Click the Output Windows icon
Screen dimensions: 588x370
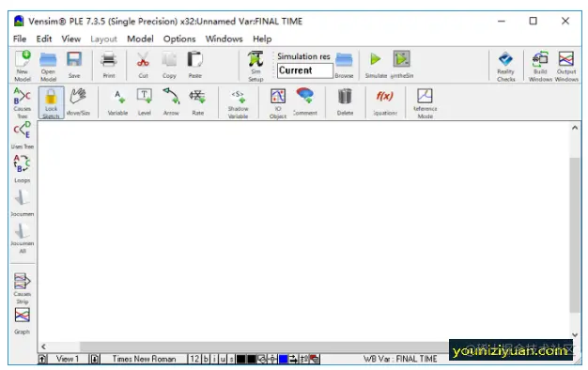click(x=566, y=66)
